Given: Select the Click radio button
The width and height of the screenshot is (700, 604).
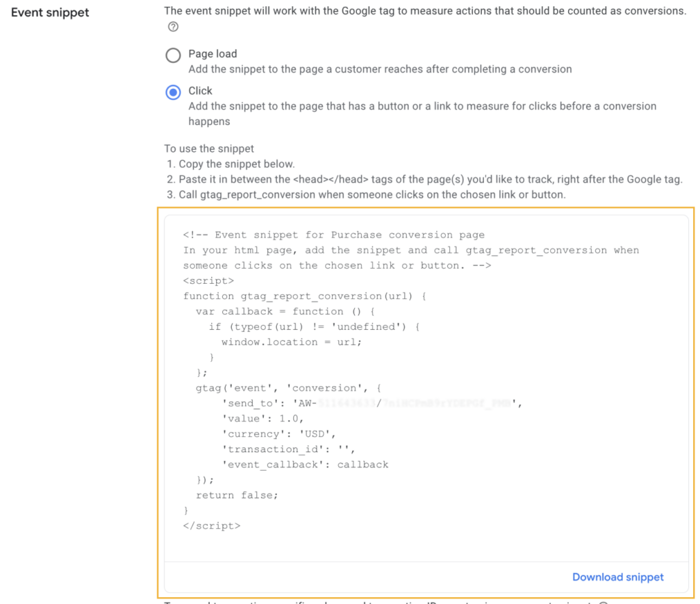Looking at the screenshot, I should tap(173, 92).
